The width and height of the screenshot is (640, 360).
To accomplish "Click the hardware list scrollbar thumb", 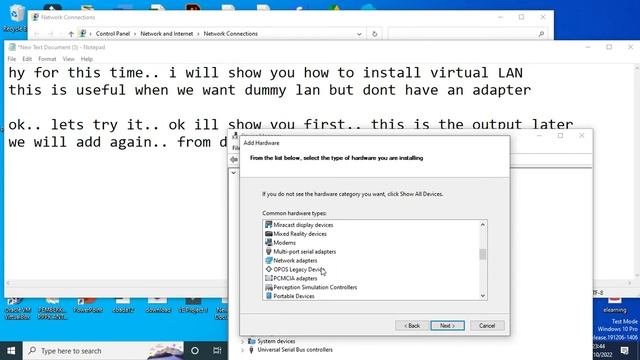I will click(483, 254).
